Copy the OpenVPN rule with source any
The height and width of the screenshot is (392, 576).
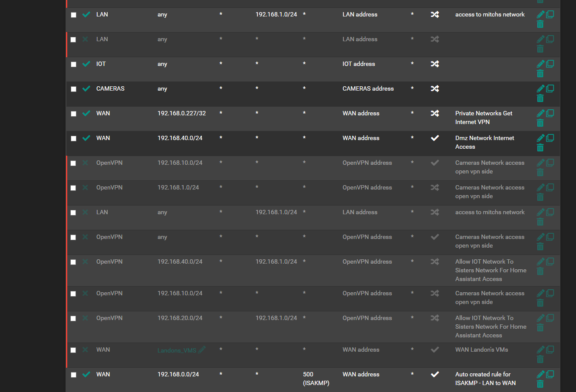(550, 237)
